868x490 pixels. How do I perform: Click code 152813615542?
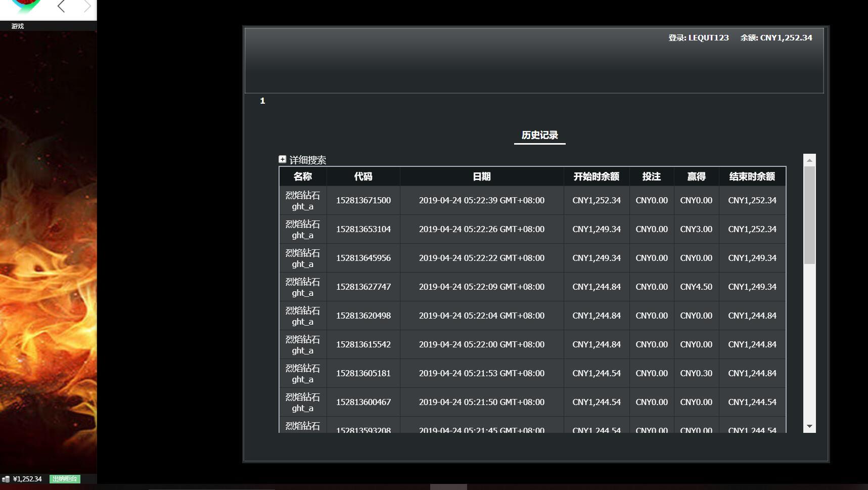363,344
